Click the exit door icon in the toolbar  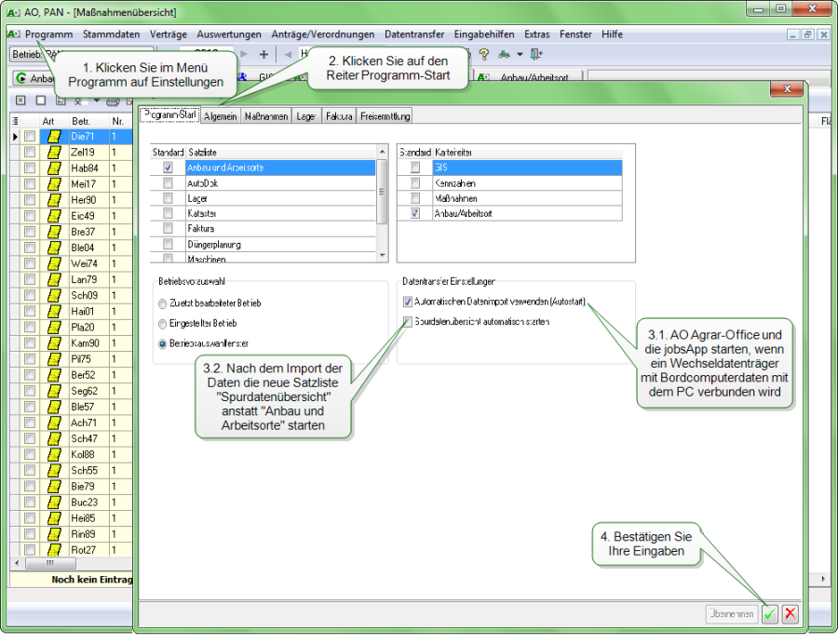click(x=535, y=53)
